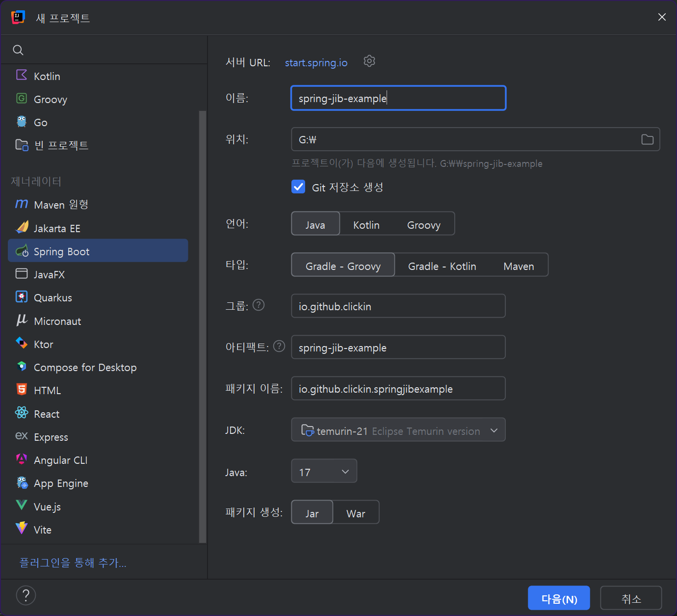Click the Groovy project type icon
The height and width of the screenshot is (616, 677).
point(22,99)
